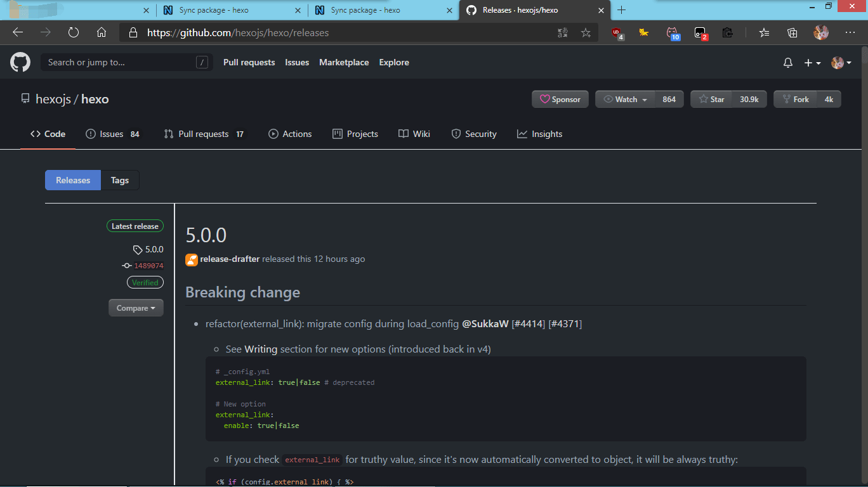
Task: Go to the browser home page icon
Action: [102, 32]
